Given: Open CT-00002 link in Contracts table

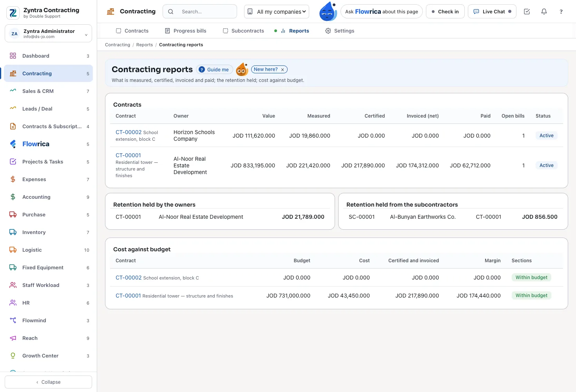Looking at the screenshot, I should [x=129, y=132].
